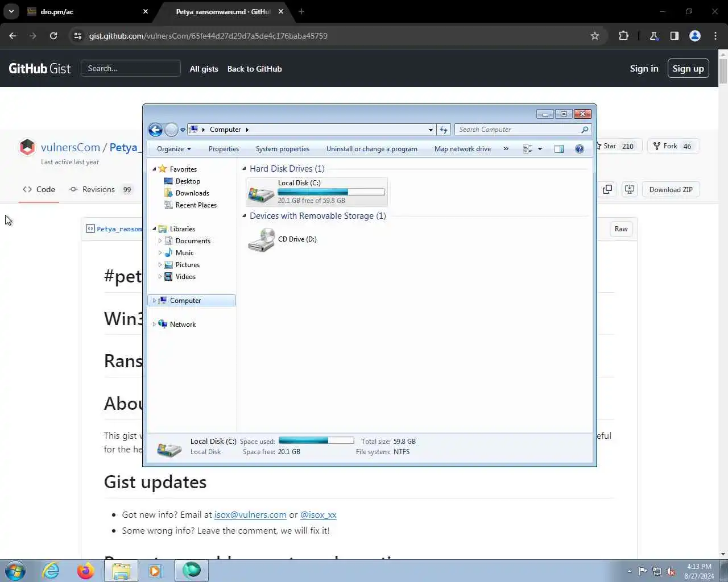This screenshot has width=728, height=582.
Task: Select Network in navigation pane
Action: pyautogui.click(x=183, y=325)
